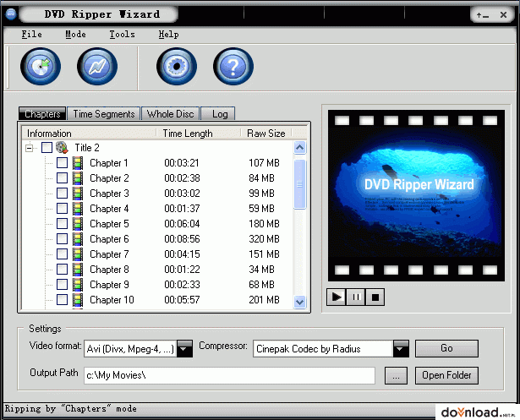This screenshot has height=420, width=520.
Task: Open the Video format dropdown arrow
Action: click(184, 348)
